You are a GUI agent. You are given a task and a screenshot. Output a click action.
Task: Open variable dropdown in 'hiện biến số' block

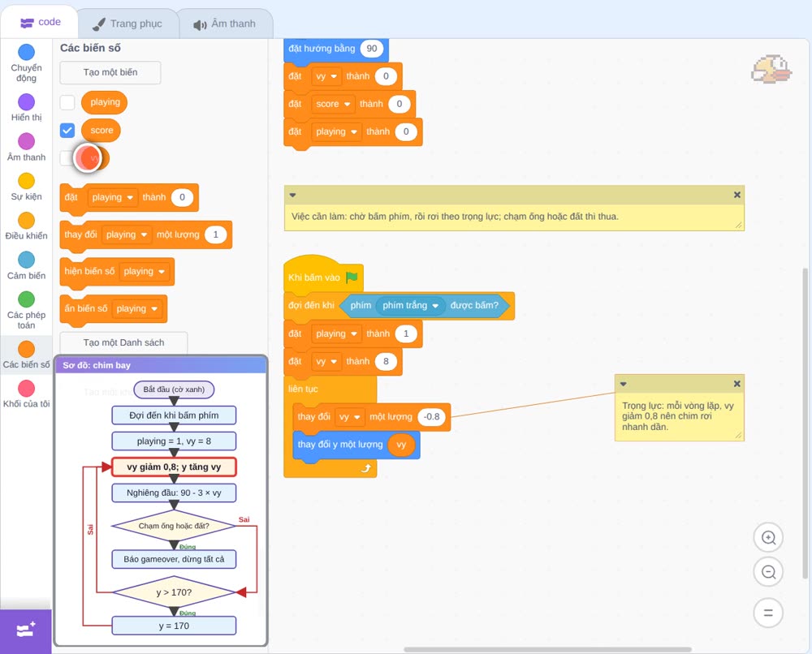144,271
